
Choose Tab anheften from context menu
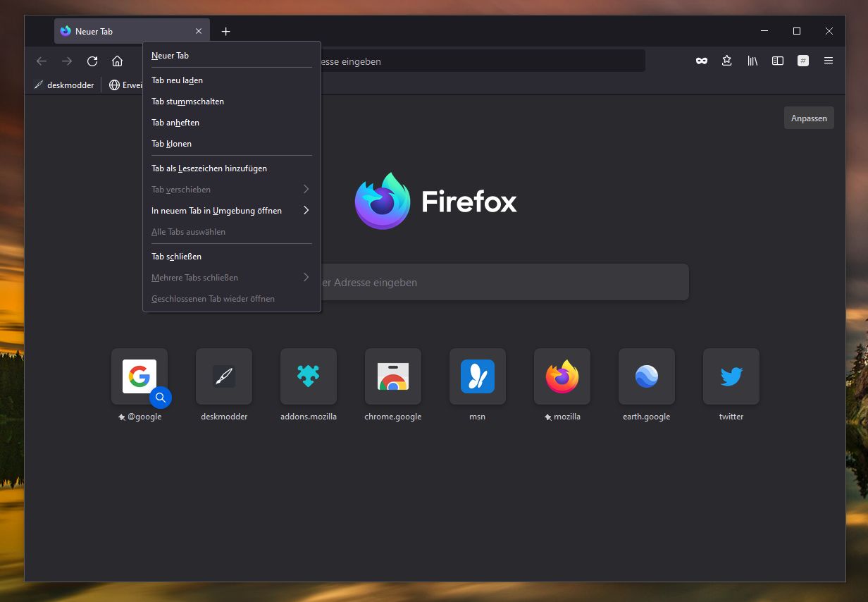point(231,123)
